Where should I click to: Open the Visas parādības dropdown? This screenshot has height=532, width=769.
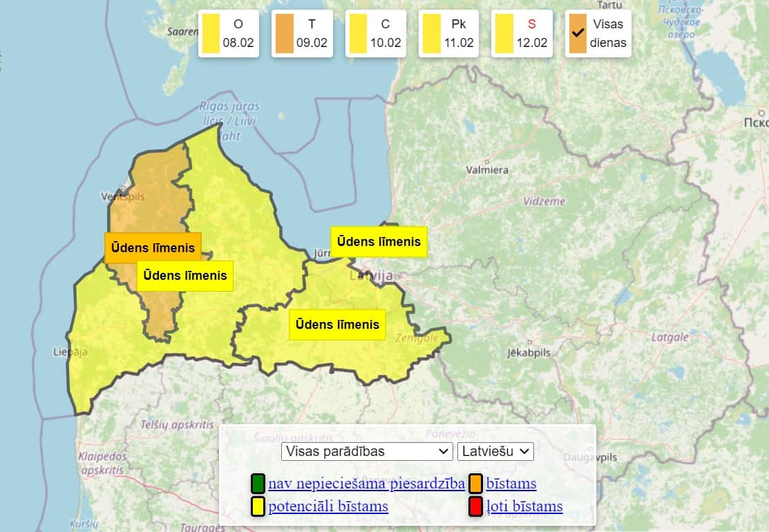[x=367, y=451]
